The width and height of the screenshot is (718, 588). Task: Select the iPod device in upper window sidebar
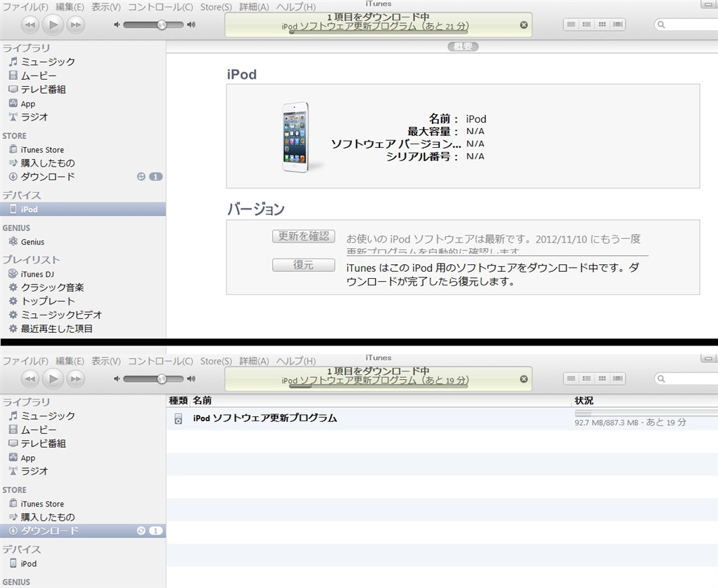point(83,209)
